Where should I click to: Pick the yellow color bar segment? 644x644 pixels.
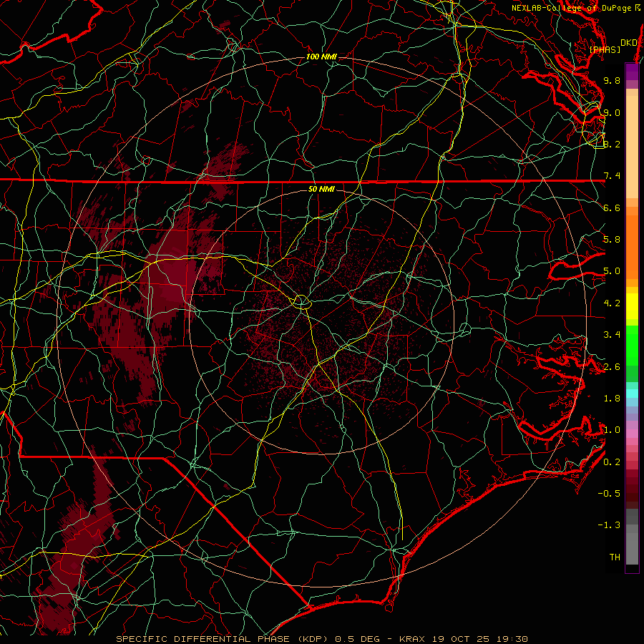(x=632, y=306)
